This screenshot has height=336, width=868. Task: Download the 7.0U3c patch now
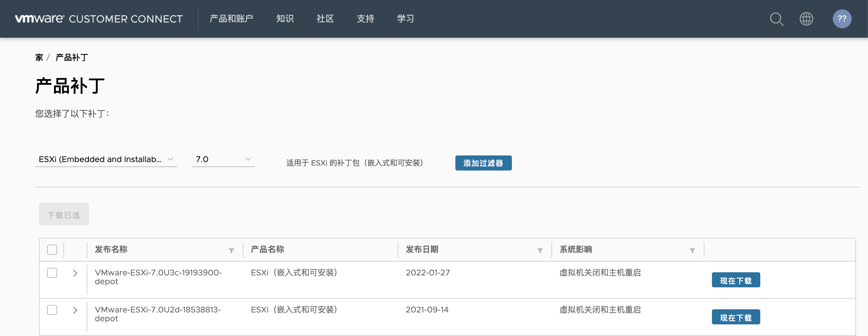click(735, 280)
